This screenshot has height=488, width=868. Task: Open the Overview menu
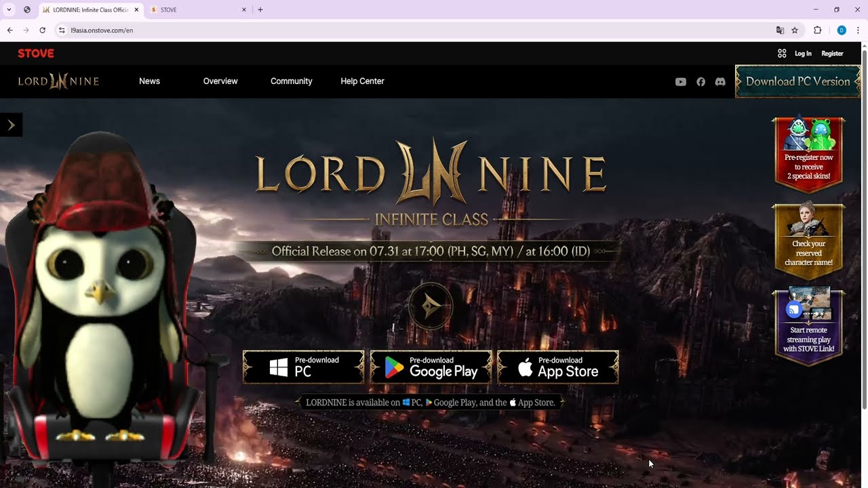pyautogui.click(x=220, y=81)
